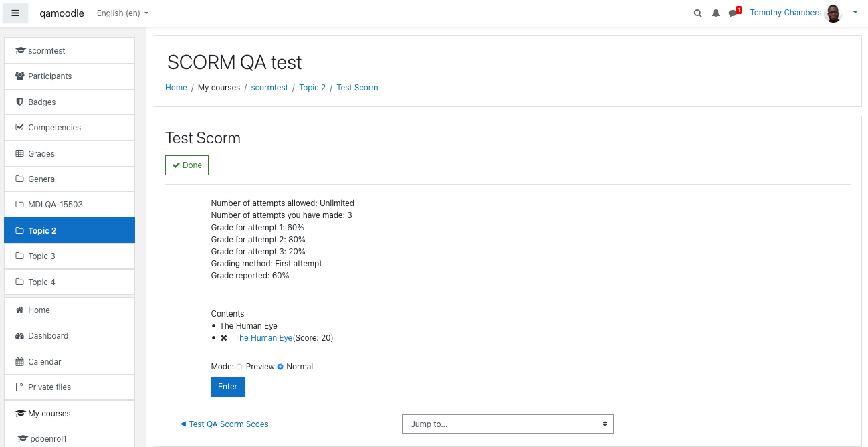Screen dimensions: 868x447
Task: Open the messages speech bubble icon
Action: (x=734, y=13)
